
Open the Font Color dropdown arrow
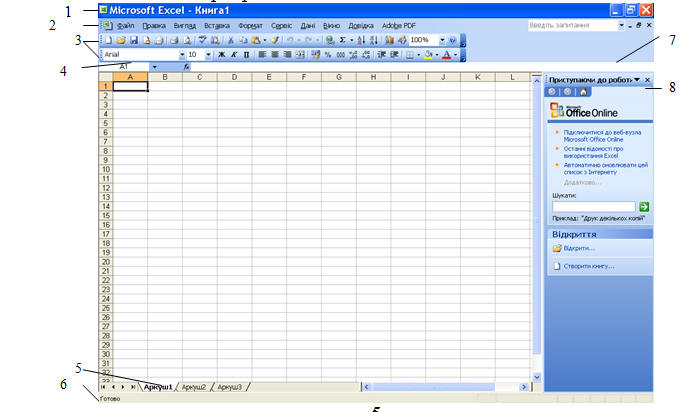(x=455, y=54)
